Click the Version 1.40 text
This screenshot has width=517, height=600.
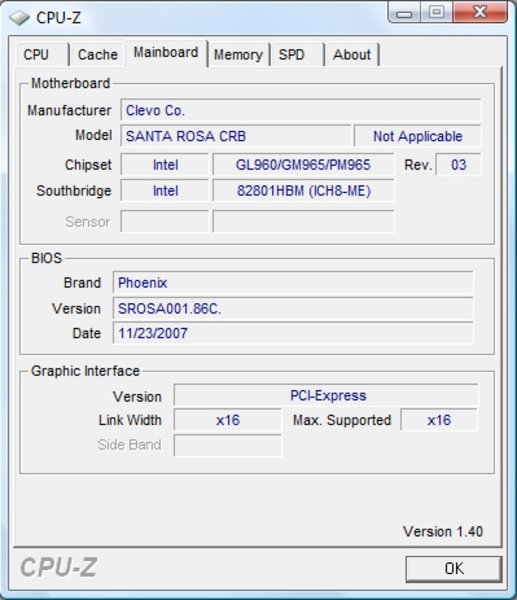click(443, 531)
